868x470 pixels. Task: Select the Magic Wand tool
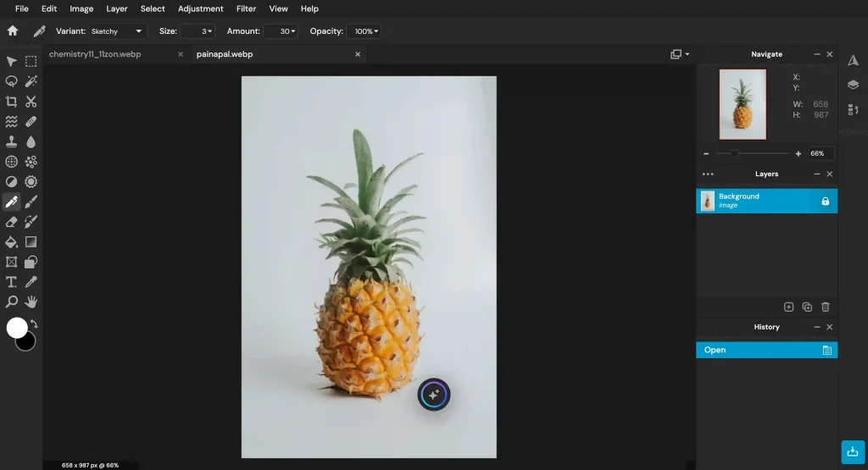31,81
